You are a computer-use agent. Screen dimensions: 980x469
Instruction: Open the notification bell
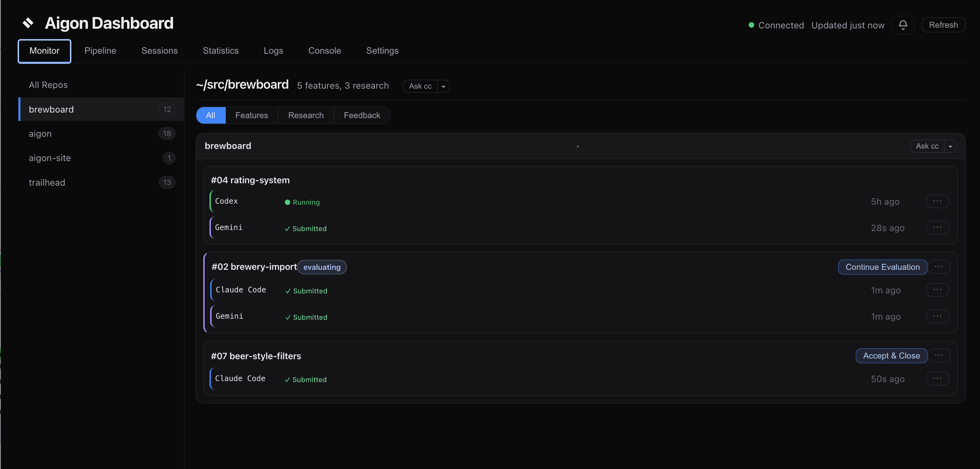tap(903, 25)
